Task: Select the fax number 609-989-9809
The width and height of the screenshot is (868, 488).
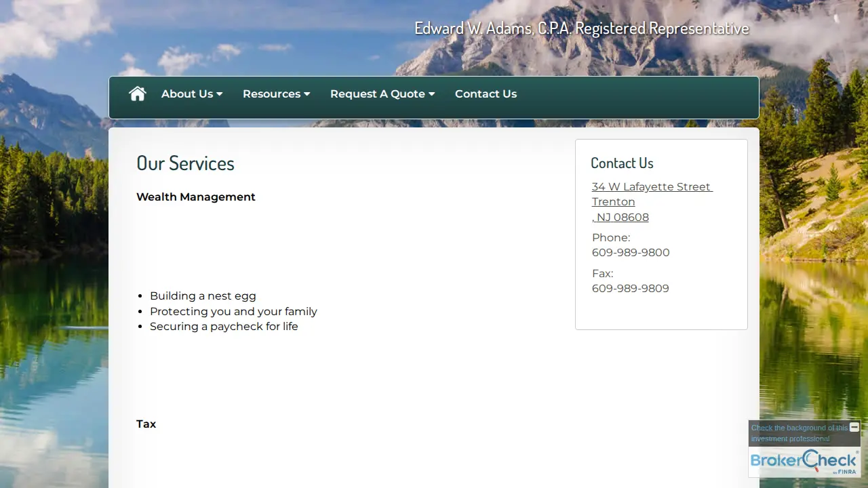Action: [x=631, y=288]
